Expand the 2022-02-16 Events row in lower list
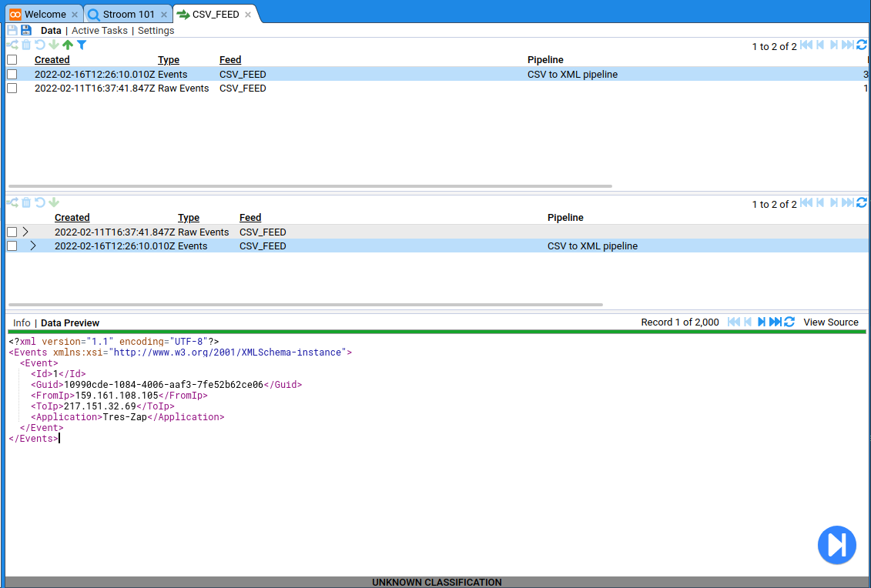 point(33,246)
